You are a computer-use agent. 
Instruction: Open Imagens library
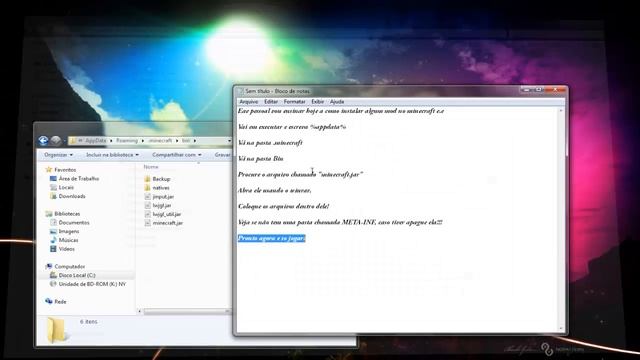click(69, 231)
